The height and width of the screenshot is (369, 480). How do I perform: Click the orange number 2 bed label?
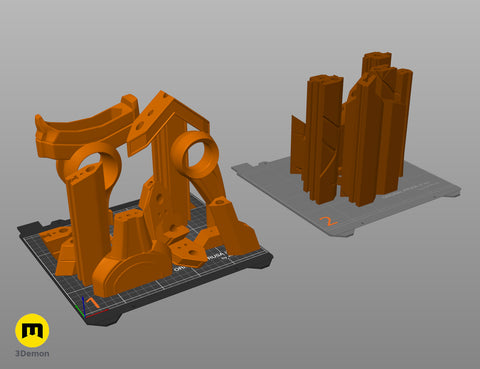pos(329,221)
